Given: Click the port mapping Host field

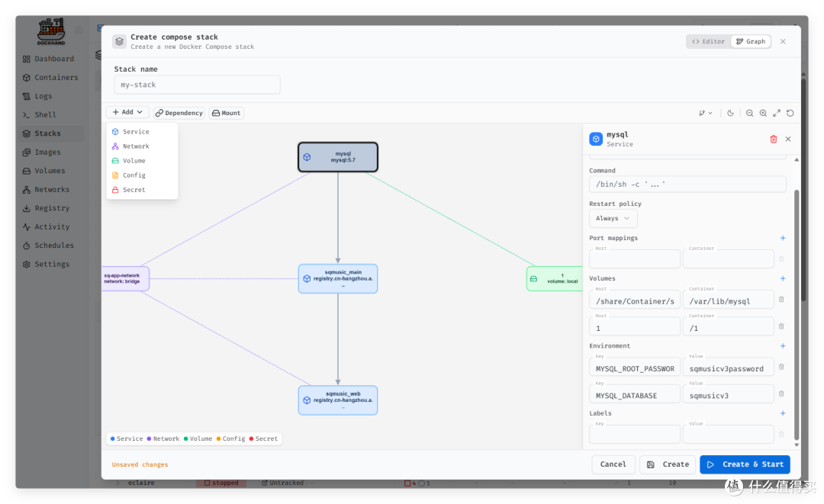Looking at the screenshot, I should [x=634, y=258].
